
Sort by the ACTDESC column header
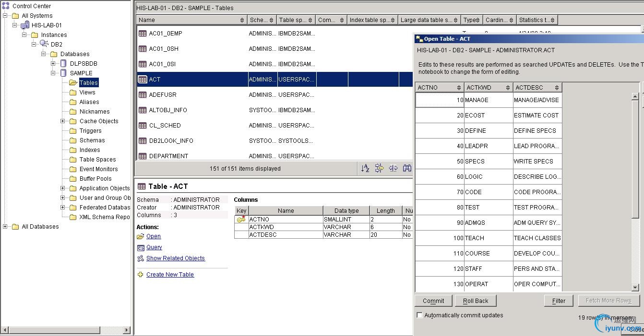click(537, 88)
